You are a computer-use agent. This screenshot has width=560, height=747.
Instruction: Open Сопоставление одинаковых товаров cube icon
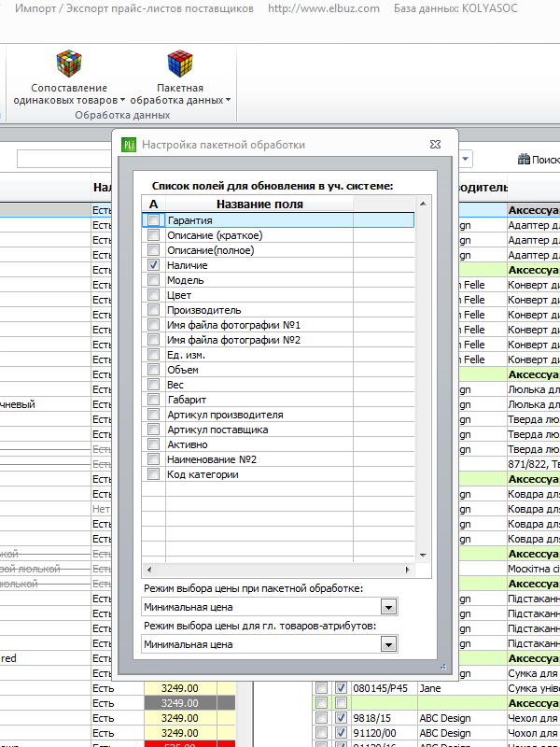point(69,63)
